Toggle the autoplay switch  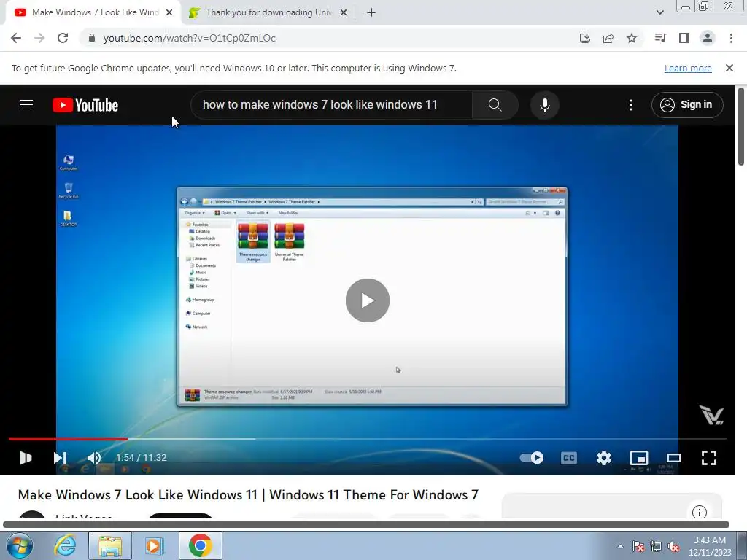(532, 458)
